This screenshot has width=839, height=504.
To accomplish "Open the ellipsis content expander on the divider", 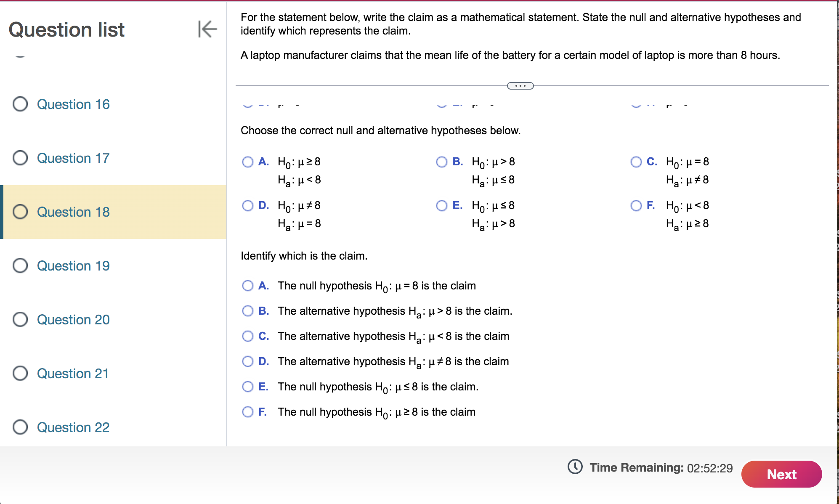I will pos(520,86).
